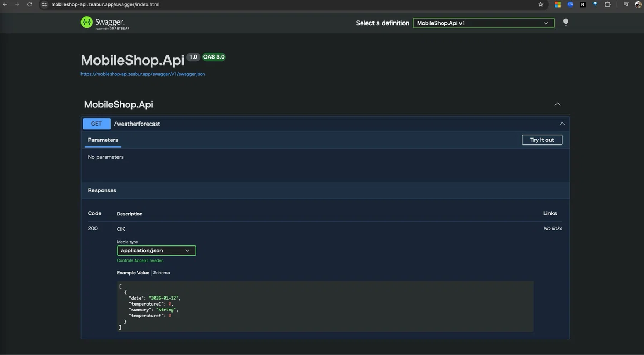
Task: Click the Parameters tab
Action: point(103,140)
